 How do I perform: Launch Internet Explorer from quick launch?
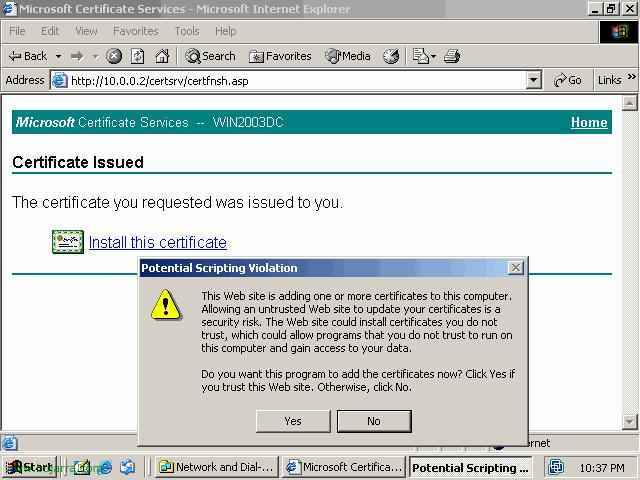(x=105, y=467)
